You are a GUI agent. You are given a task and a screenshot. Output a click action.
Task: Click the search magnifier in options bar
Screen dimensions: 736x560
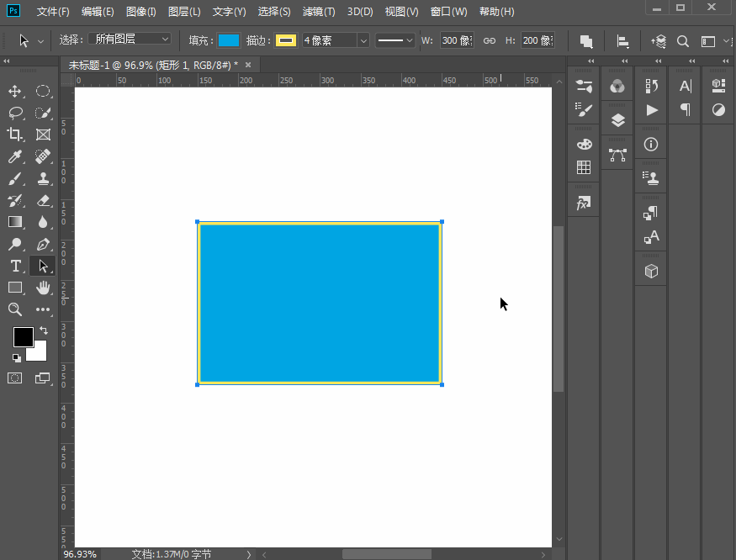683,41
